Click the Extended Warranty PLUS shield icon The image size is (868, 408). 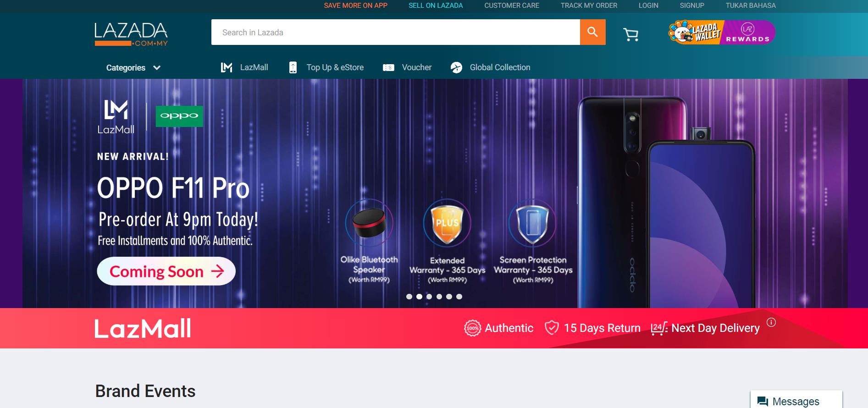point(447,223)
